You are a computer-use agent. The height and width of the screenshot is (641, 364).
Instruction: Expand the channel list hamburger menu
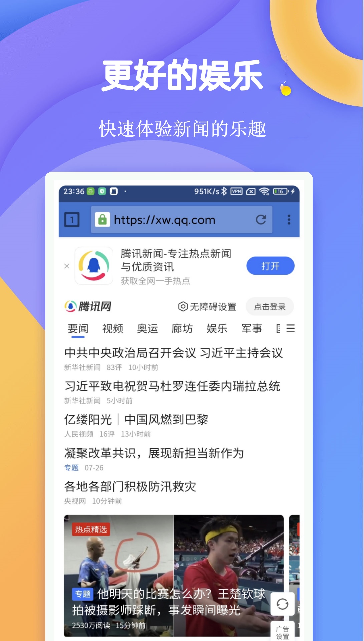(x=291, y=328)
